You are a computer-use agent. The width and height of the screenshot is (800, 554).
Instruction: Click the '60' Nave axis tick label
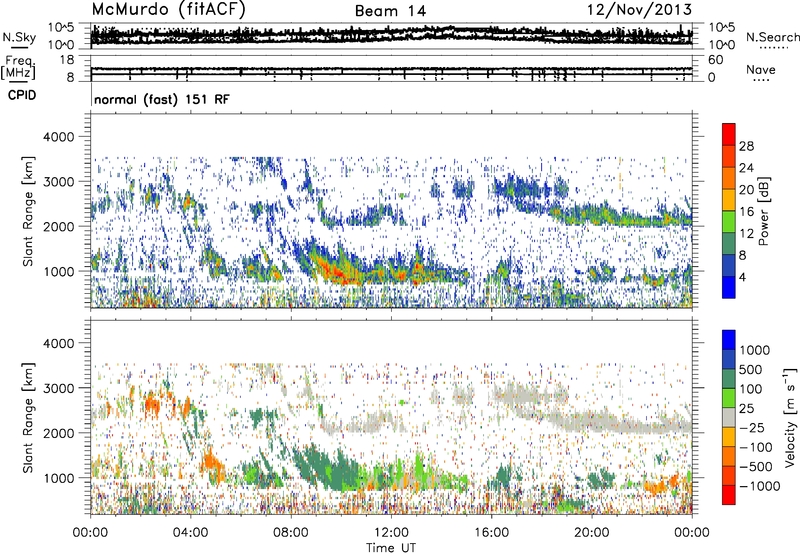pyautogui.click(x=715, y=60)
